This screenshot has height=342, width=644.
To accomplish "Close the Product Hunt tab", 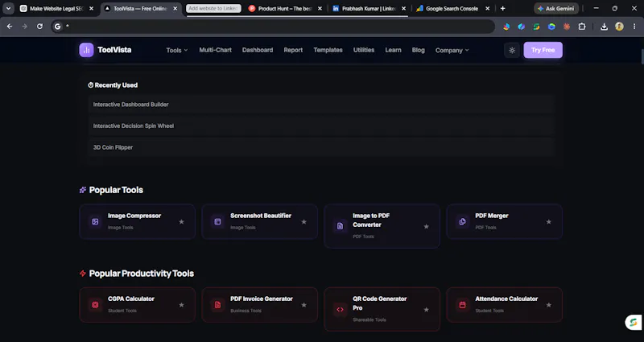I will [320, 8].
